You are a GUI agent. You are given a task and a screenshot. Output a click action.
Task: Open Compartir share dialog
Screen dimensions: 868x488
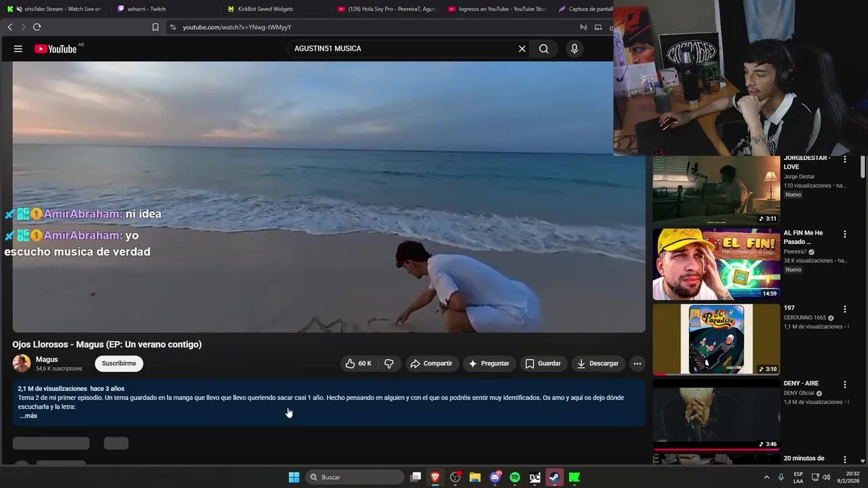click(431, 364)
